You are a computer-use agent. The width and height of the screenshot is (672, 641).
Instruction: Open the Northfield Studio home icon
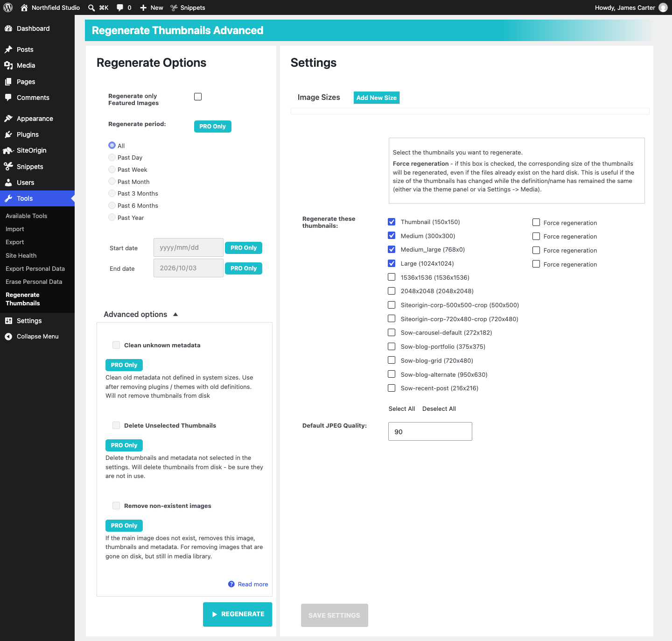24,7
